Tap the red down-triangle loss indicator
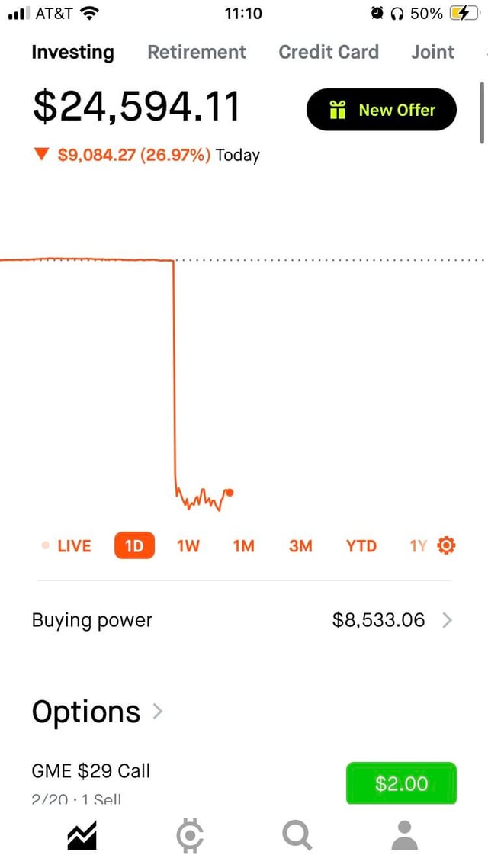This screenshot has height=868, width=488. click(43, 155)
